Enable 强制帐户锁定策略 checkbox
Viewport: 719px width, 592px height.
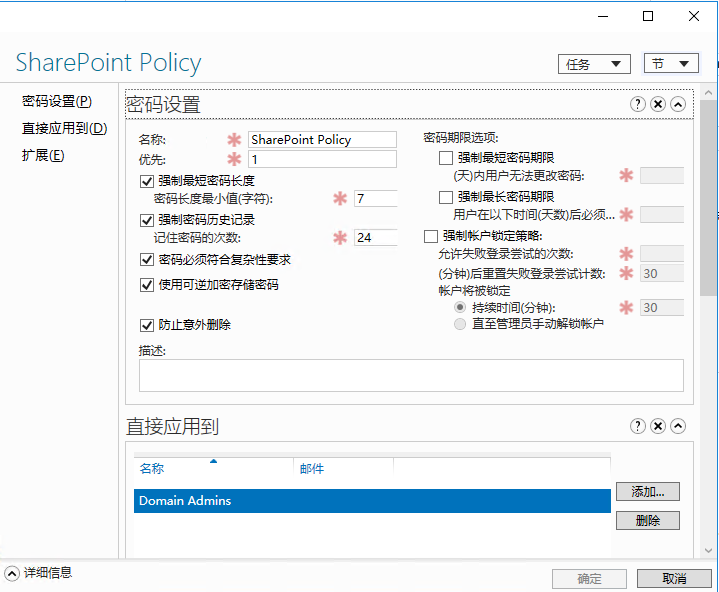pos(431,236)
